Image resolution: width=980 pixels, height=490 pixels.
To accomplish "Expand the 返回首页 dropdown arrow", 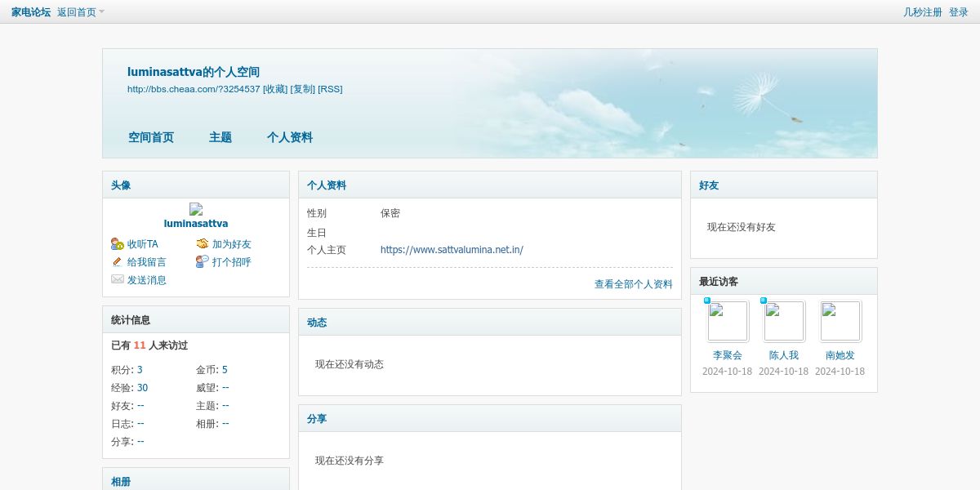I will [x=102, y=12].
